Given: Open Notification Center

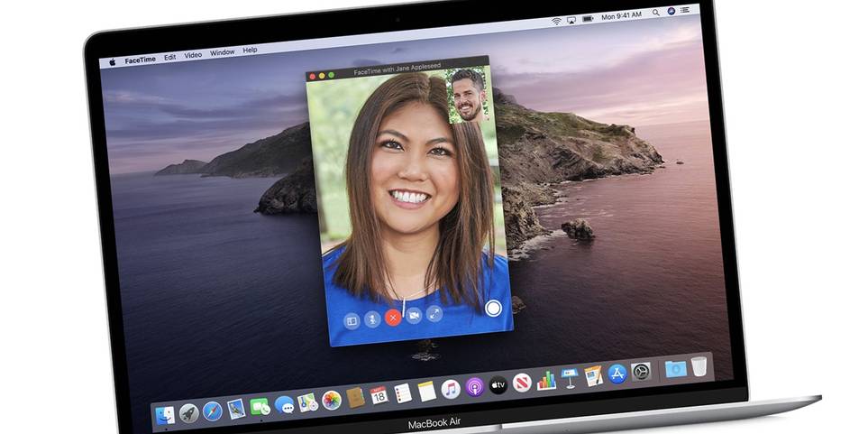Looking at the screenshot, I should pyautogui.click(x=686, y=10).
